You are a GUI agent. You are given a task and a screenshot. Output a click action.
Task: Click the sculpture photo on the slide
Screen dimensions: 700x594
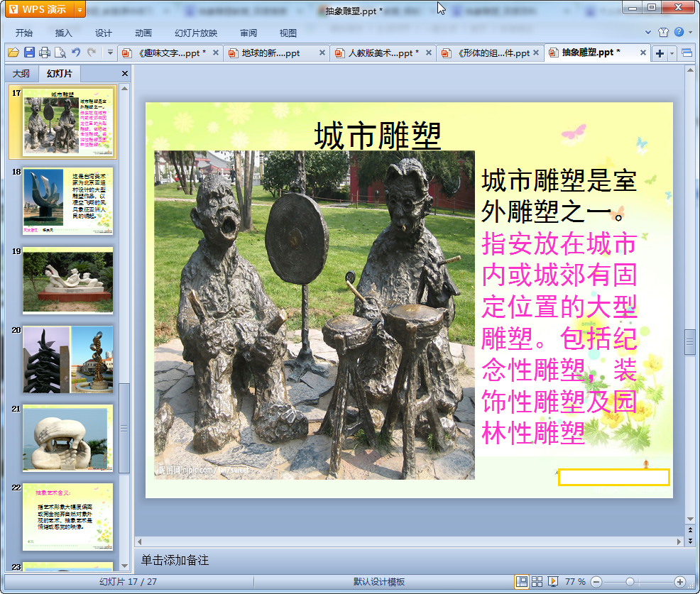(x=315, y=315)
